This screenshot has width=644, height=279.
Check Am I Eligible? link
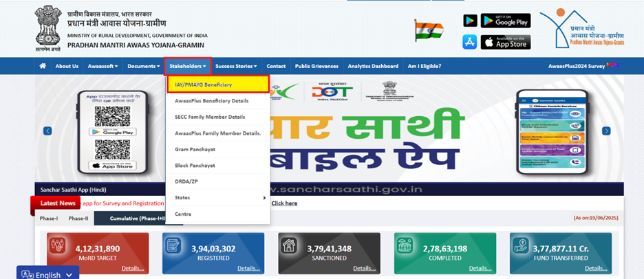point(425,66)
